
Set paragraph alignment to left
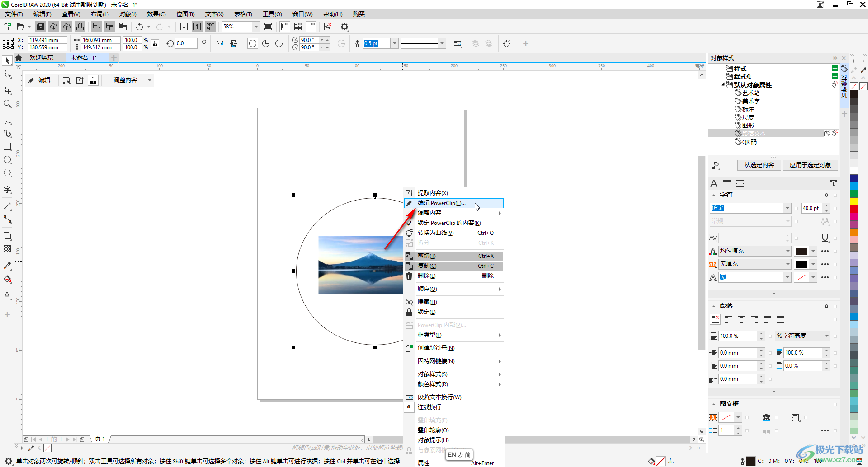[728, 319]
